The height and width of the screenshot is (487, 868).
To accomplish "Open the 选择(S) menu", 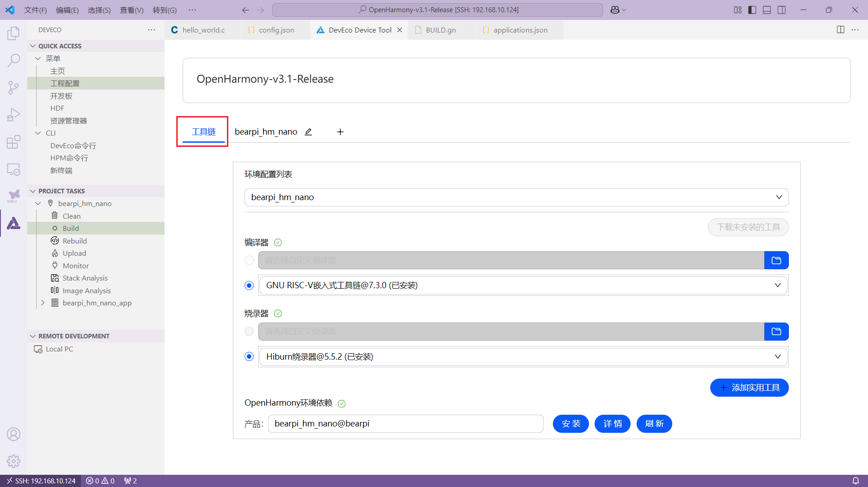I will pyautogui.click(x=99, y=10).
